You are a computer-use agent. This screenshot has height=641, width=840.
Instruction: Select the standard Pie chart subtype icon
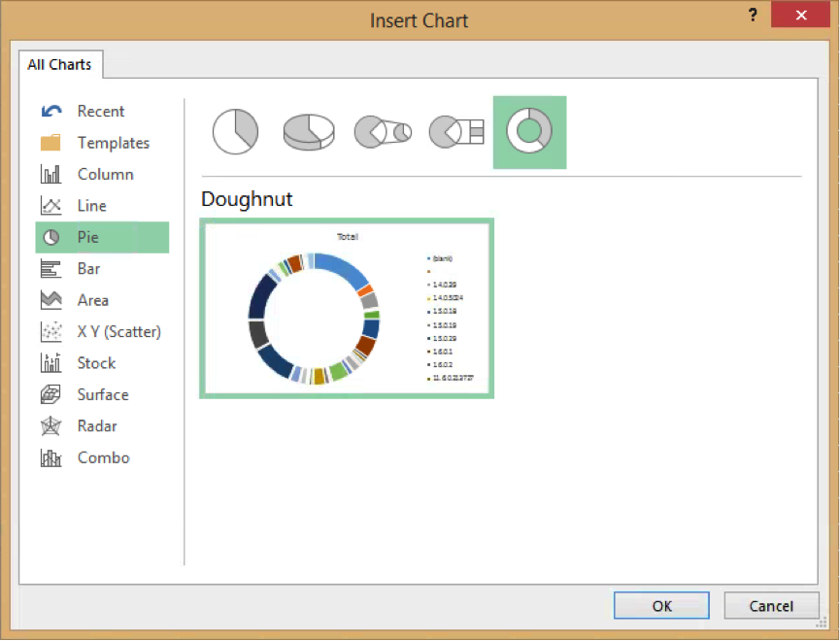pos(235,131)
